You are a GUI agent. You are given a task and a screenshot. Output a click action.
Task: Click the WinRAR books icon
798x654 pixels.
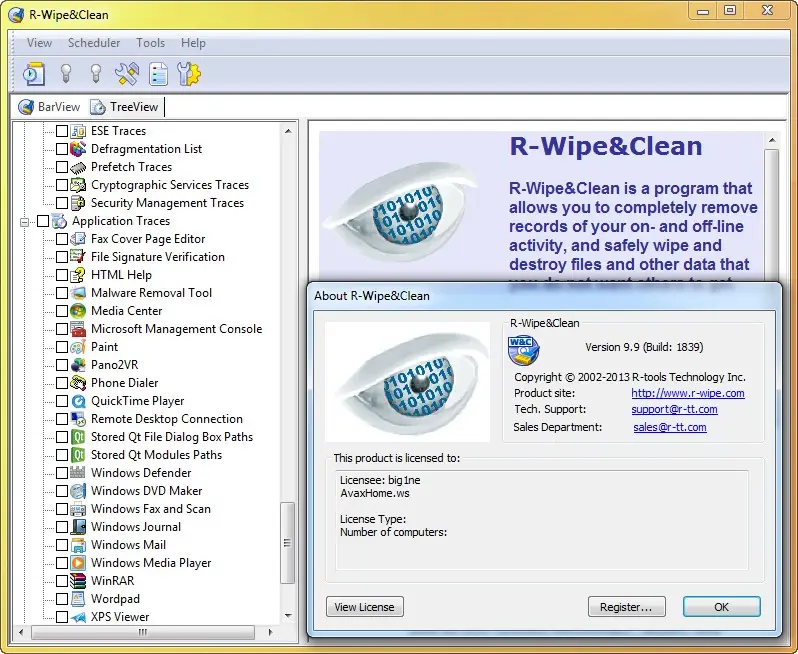coord(78,581)
